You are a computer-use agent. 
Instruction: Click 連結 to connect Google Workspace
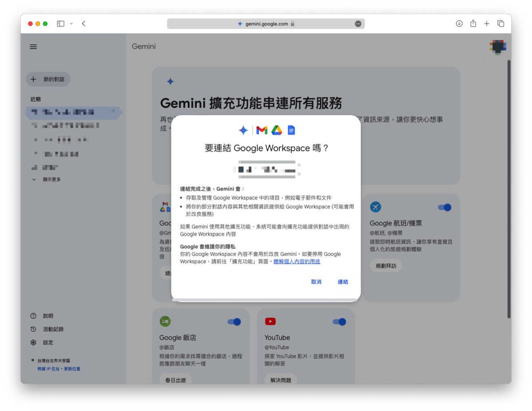(x=343, y=282)
